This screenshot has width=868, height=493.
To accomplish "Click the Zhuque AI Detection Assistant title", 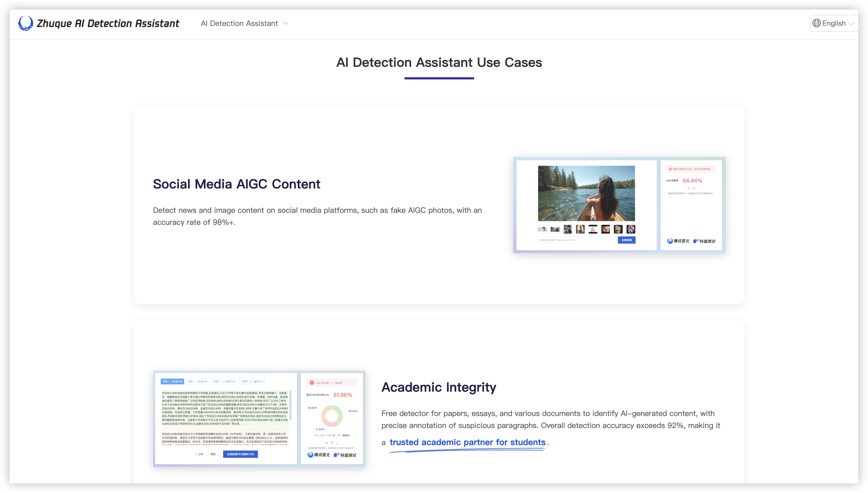I will tap(108, 23).
